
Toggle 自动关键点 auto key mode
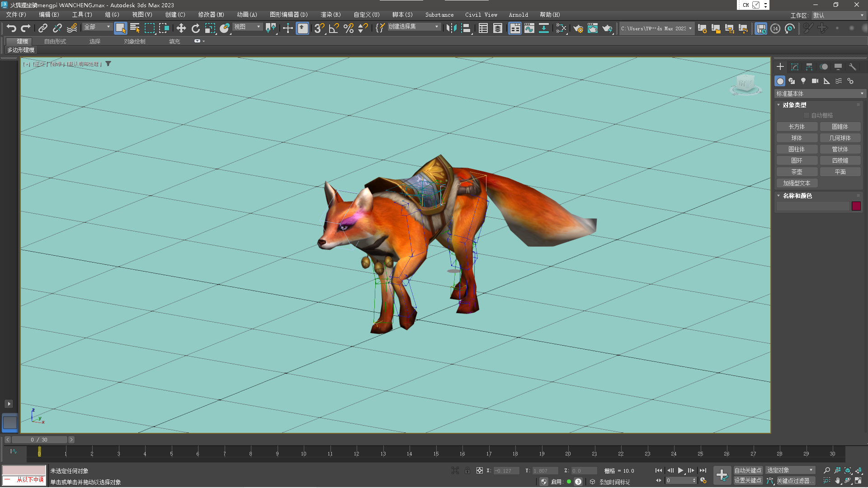[748, 470]
